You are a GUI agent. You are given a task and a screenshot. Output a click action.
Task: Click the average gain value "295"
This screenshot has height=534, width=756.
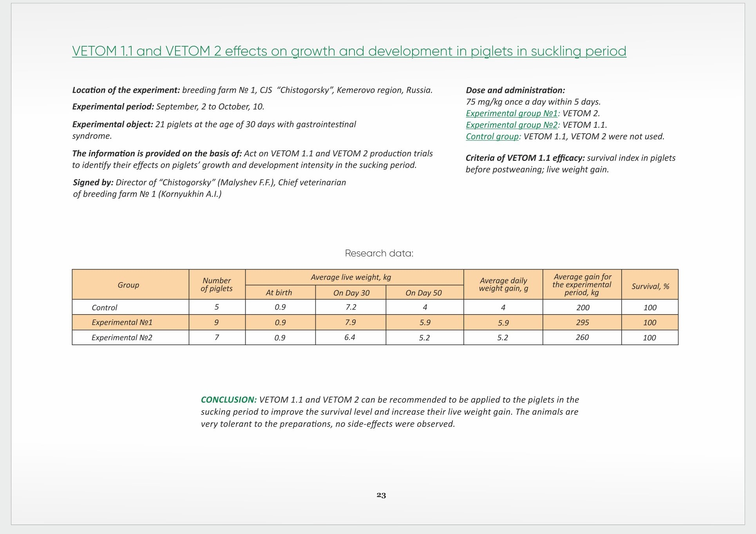point(582,322)
